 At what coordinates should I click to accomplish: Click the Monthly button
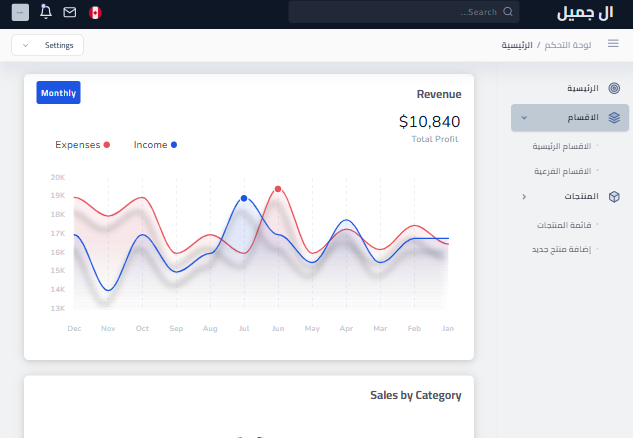pyautogui.click(x=58, y=93)
